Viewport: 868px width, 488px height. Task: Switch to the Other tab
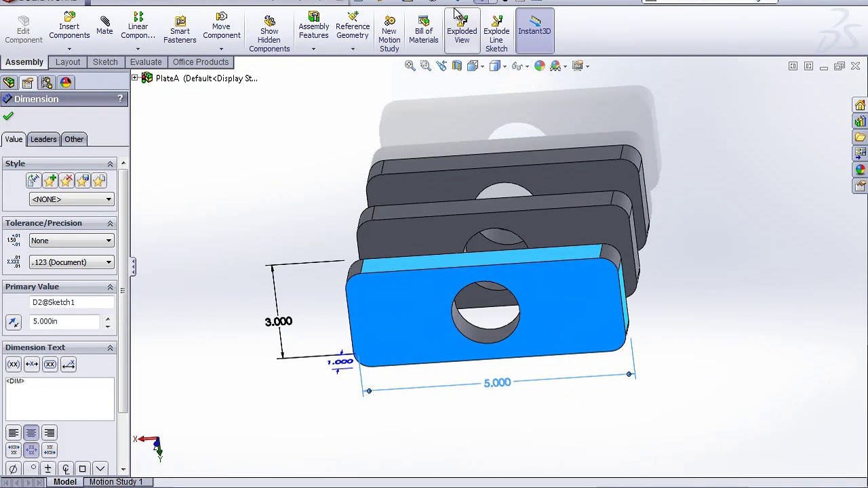pyautogui.click(x=74, y=139)
